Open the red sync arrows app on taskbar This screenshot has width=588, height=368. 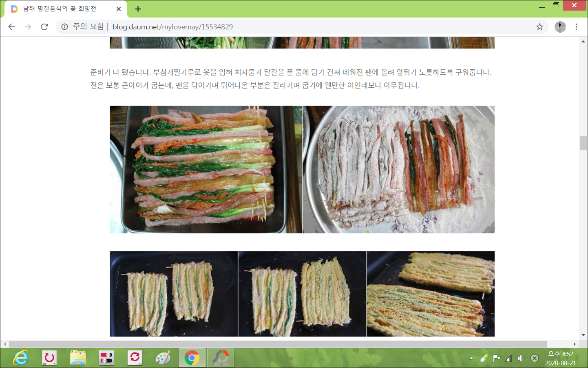[135, 358]
